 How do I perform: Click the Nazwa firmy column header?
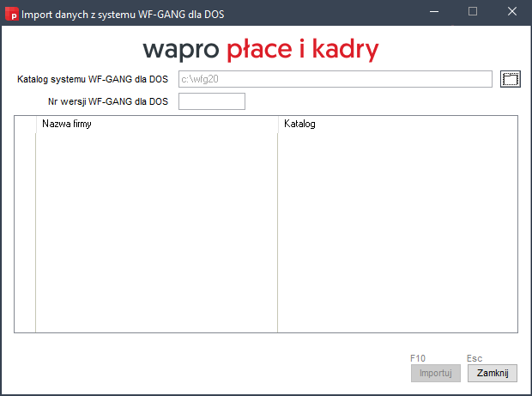point(157,124)
